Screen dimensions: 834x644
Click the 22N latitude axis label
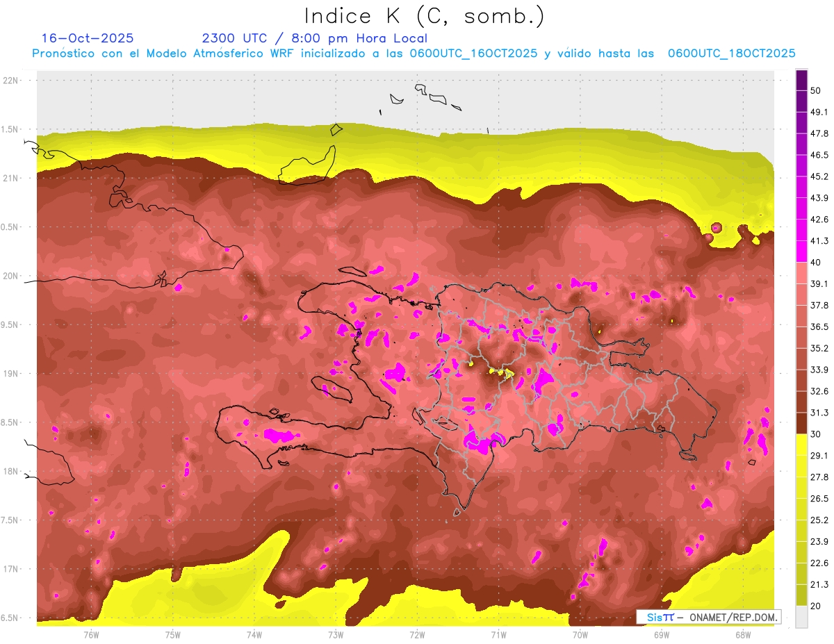click(x=12, y=80)
